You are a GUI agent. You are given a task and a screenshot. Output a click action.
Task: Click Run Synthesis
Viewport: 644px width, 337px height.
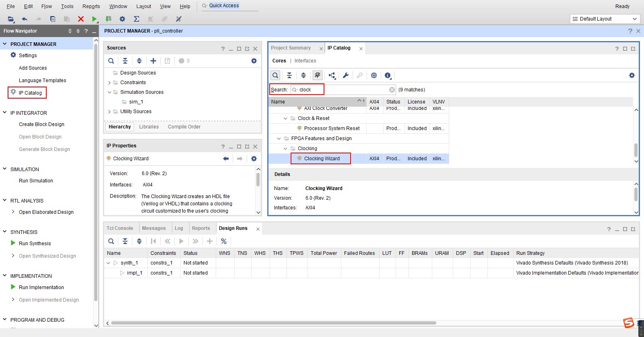point(35,244)
